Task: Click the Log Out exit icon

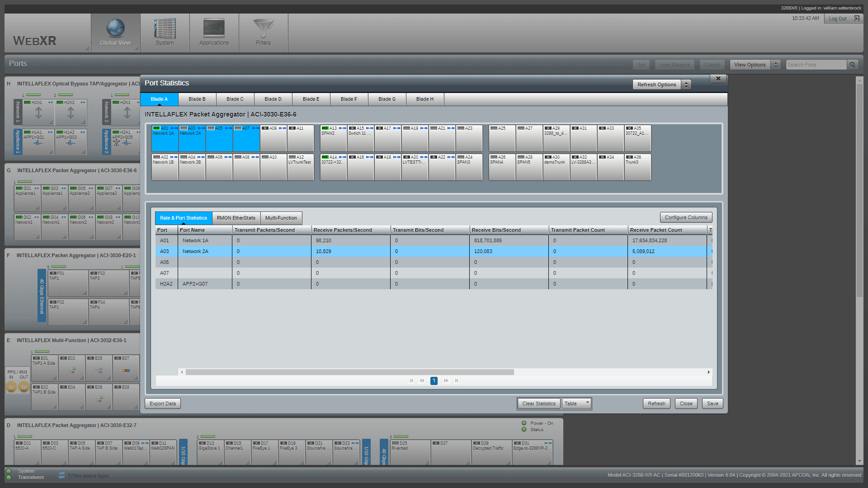Action: point(857,19)
